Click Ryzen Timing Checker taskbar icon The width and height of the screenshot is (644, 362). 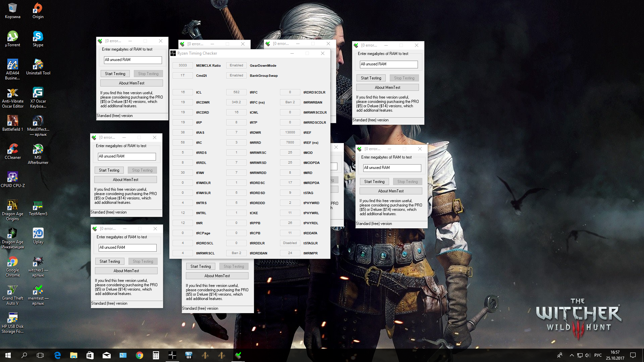coord(172,355)
